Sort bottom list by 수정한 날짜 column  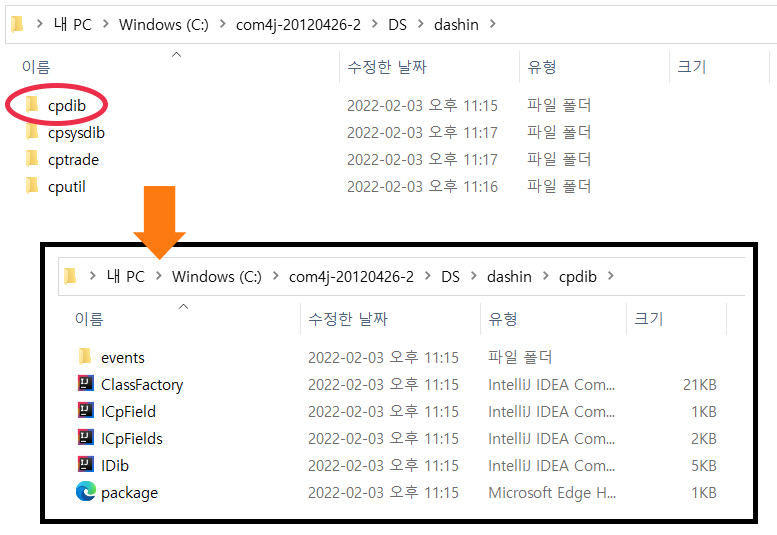348,319
